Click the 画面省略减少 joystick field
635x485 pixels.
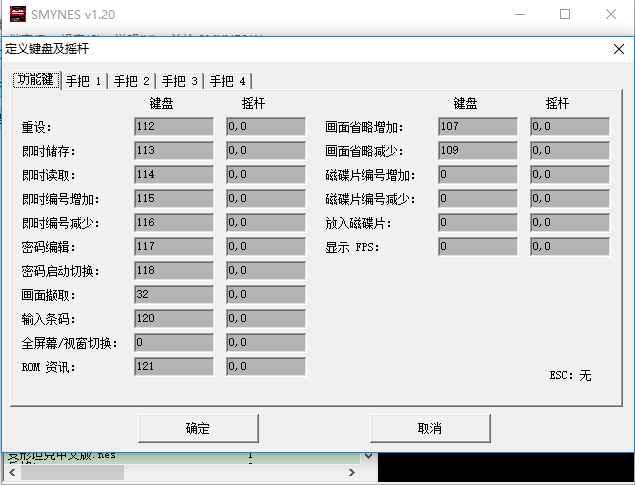[570, 151]
